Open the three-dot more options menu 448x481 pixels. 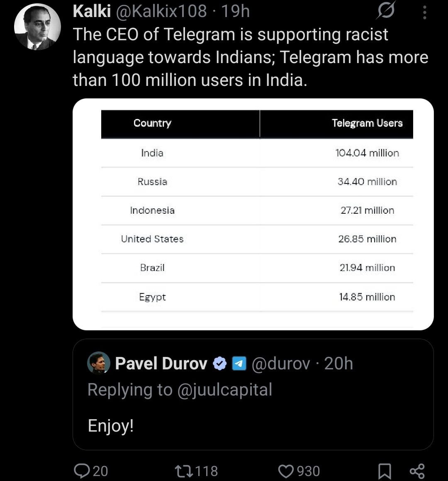425,12
